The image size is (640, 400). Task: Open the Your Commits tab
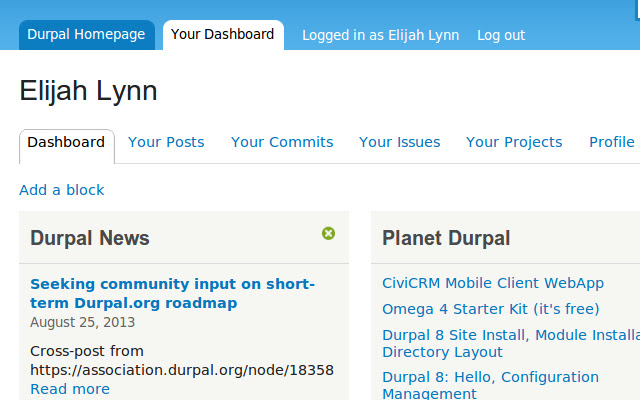point(282,142)
